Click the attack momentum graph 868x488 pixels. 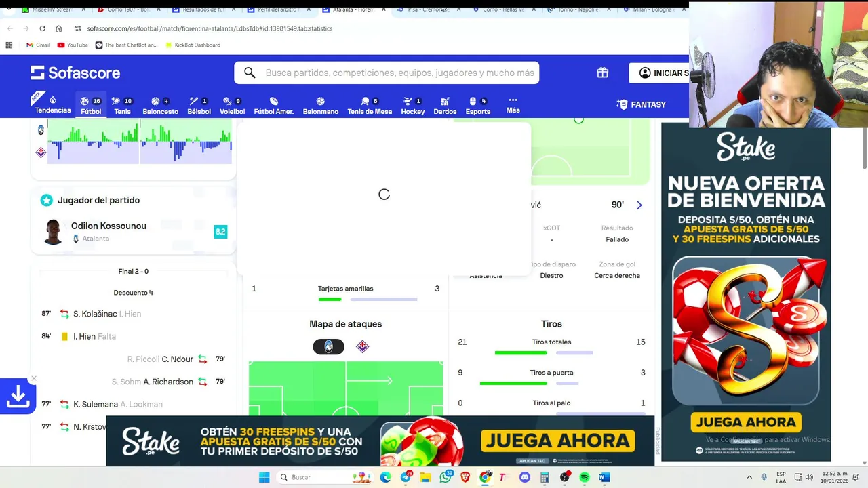[139, 142]
